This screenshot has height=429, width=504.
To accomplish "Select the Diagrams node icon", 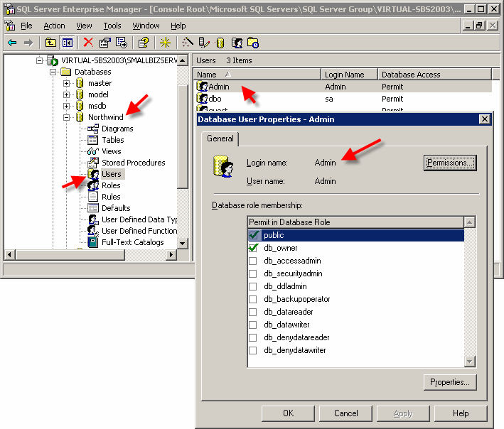I will coord(93,129).
